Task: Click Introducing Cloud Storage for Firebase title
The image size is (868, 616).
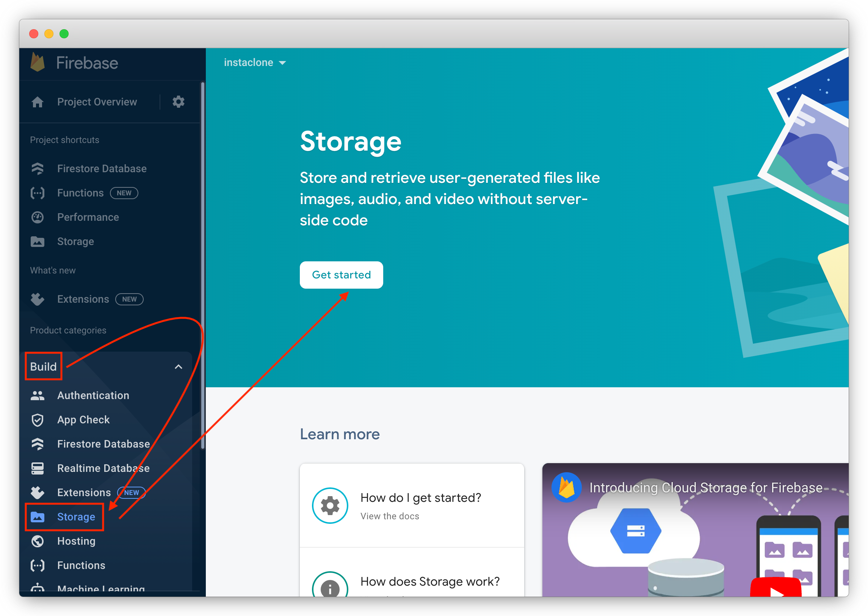Action: tap(706, 488)
